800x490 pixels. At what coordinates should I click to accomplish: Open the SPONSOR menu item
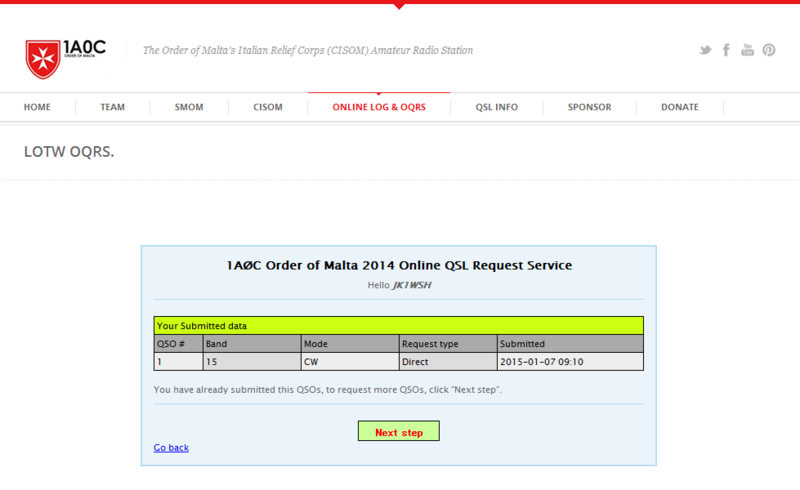click(x=589, y=107)
